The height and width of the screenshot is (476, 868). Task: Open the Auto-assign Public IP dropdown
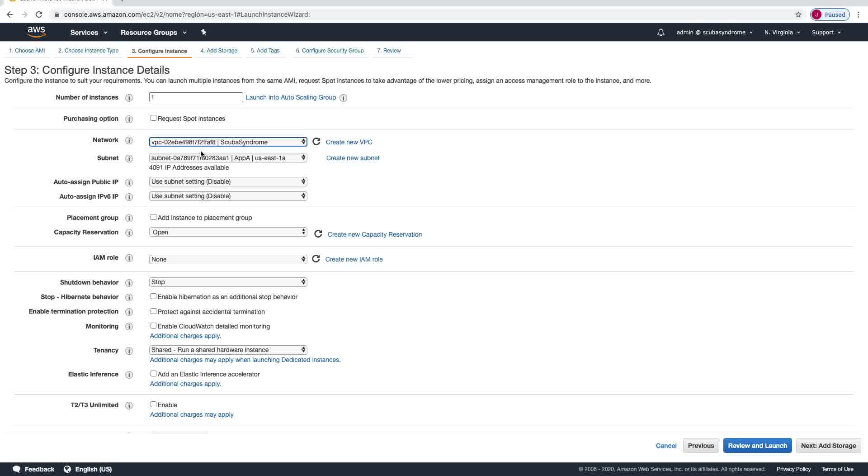[228, 181]
